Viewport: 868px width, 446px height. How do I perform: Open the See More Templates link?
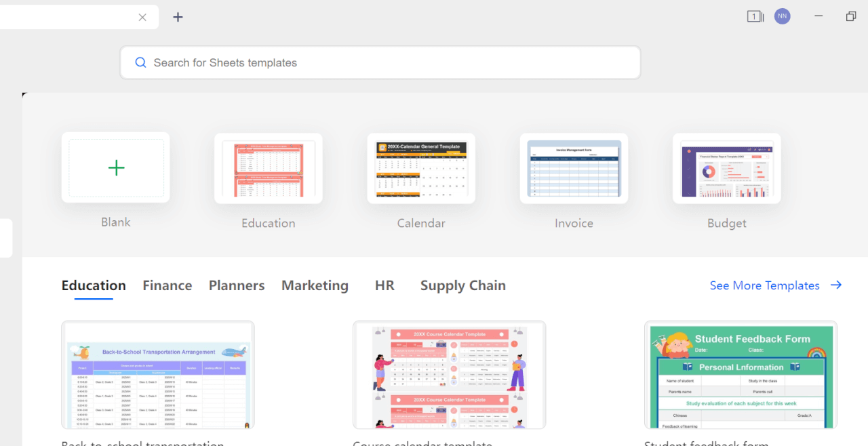click(x=764, y=285)
